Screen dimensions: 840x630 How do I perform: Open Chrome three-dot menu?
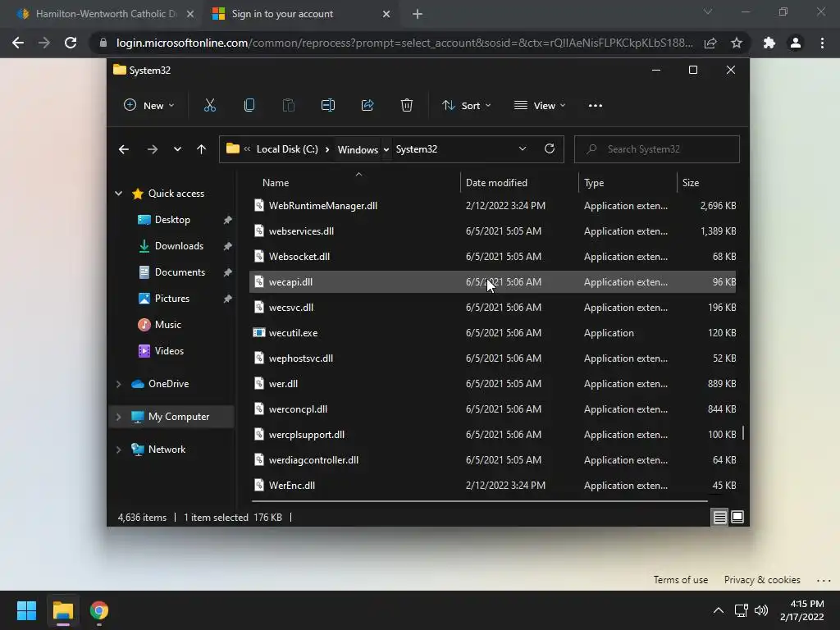822,43
